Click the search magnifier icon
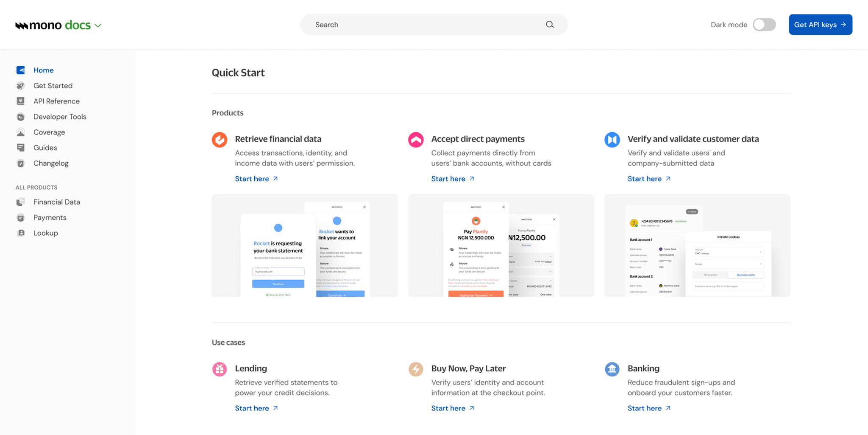868x435 pixels. [x=549, y=24]
